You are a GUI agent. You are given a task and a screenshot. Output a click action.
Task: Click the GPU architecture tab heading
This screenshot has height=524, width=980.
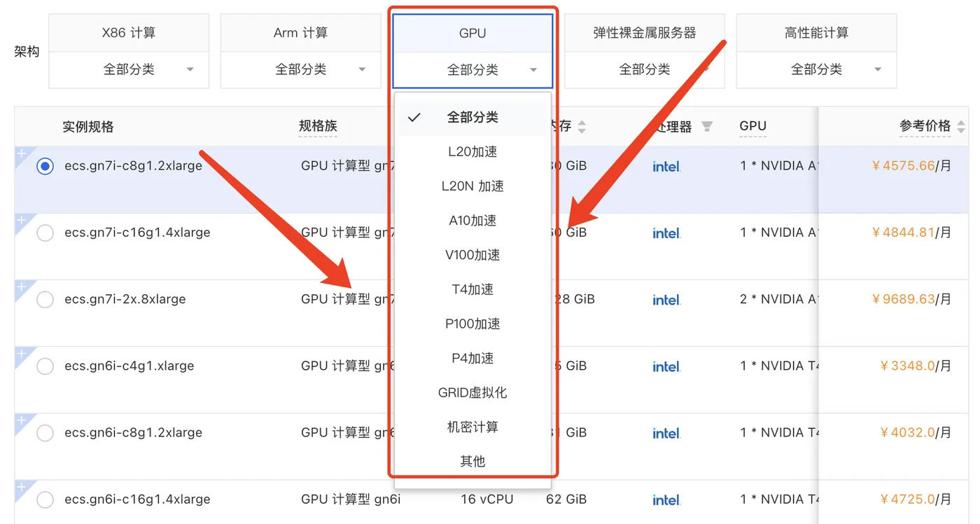pos(472,33)
